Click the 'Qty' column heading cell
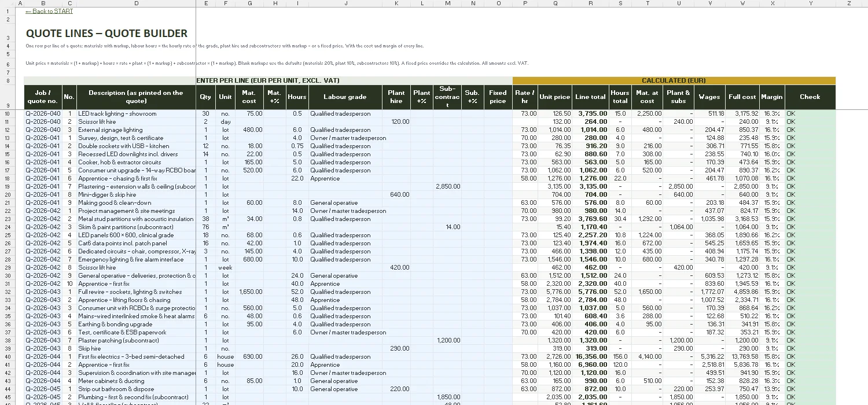868x405 pixels. point(205,97)
